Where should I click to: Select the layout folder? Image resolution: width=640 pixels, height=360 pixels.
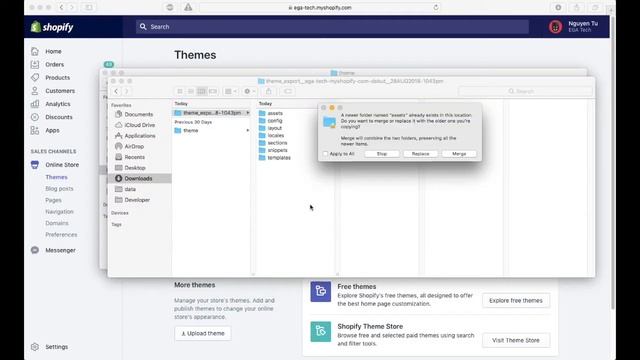pos(275,128)
